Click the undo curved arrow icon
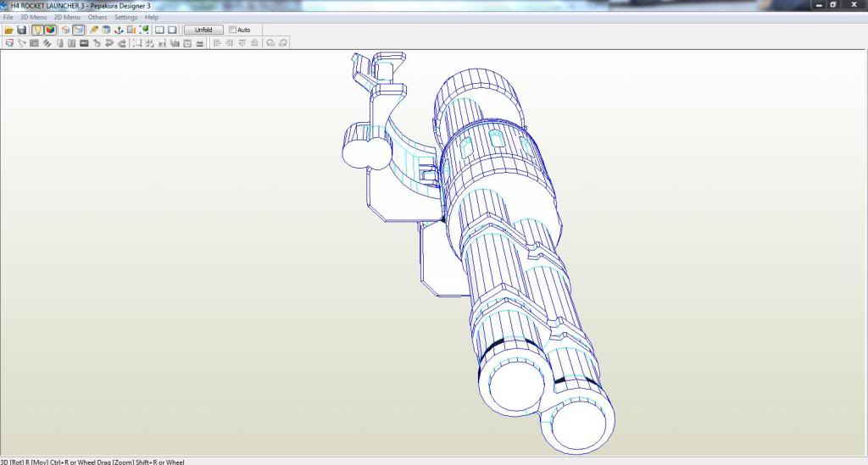This screenshot has width=868, height=465. [109, 43]
